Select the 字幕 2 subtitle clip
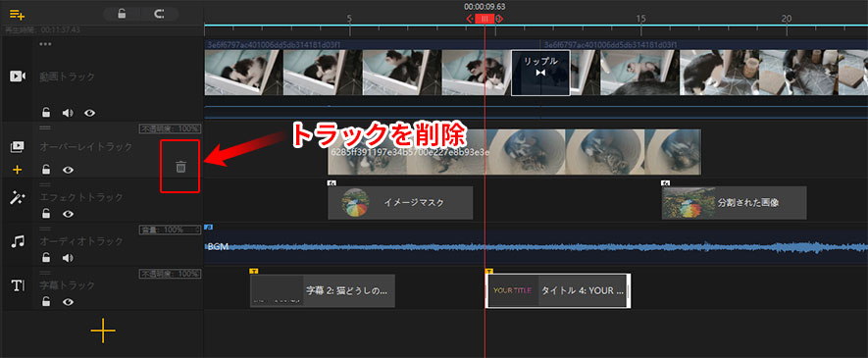Screen dimensions: 868x358 pyautogui.click(x=322, y=290)
